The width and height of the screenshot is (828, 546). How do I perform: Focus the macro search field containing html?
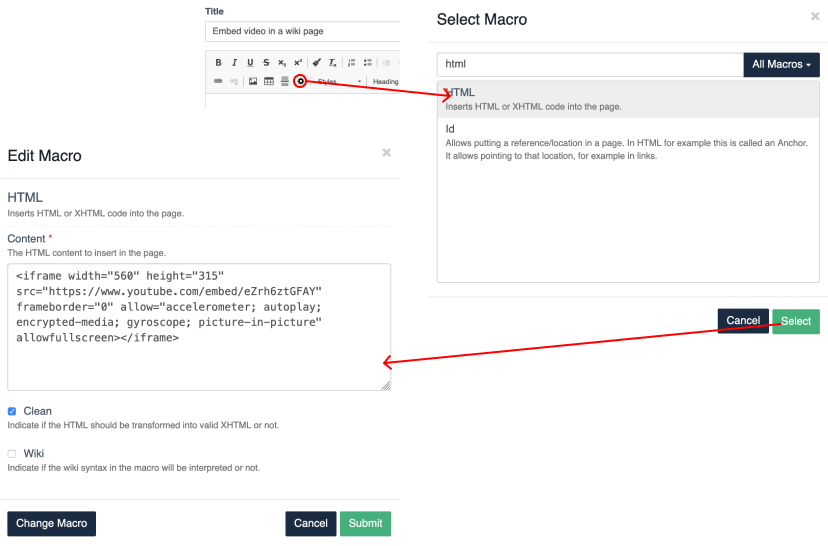[x=590, y=64]
